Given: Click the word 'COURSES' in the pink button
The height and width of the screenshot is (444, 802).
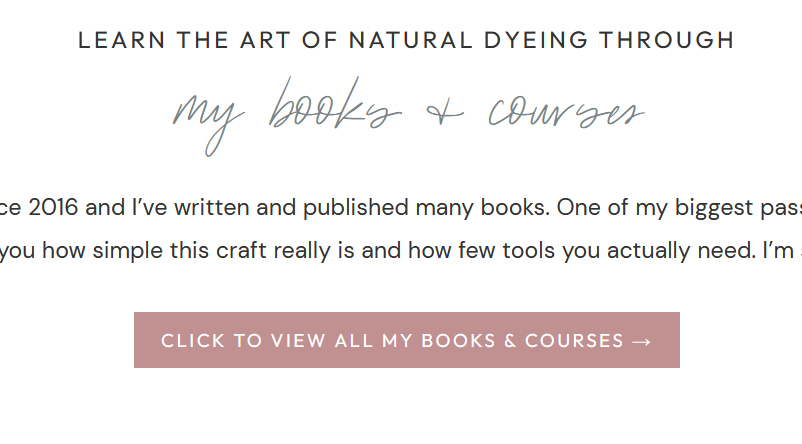Looking at the screenshot, I should coord(574,341).
